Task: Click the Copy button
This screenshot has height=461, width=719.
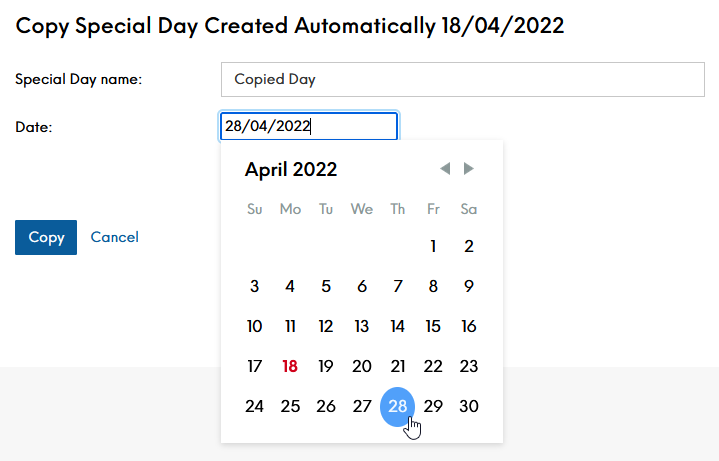Action: pyautogui.click(x=46, y=237)
